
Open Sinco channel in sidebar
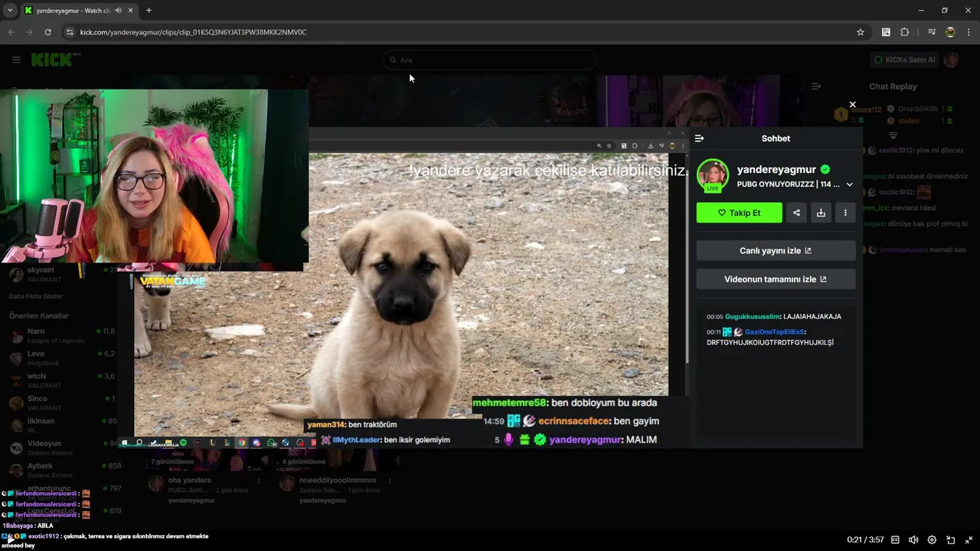pyautogui.click(x=61, y=403)
